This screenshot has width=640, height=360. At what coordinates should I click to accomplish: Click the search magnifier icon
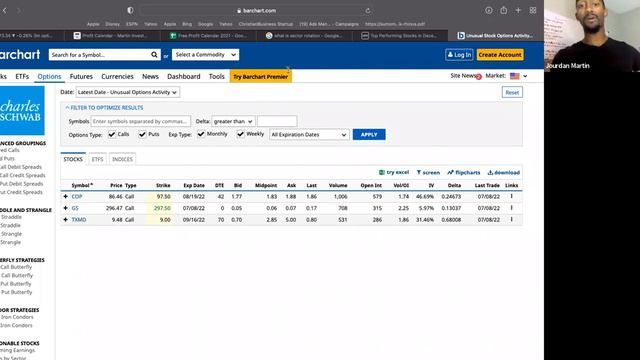click(154, 55)
